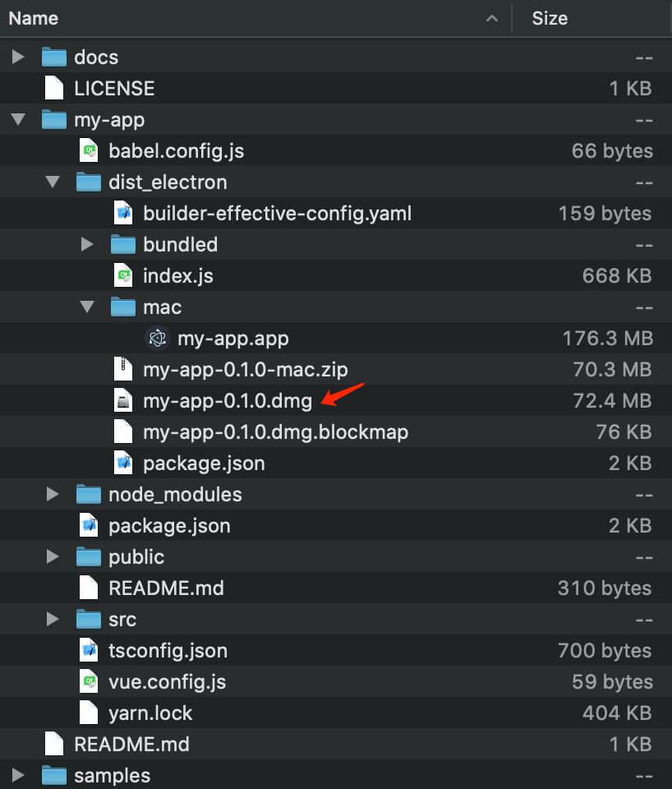Click the YAML icon beside builder-effective-config.yaml
Viewport: 672px width, 789px height.
pyautogui.click(x=123, y=213)
